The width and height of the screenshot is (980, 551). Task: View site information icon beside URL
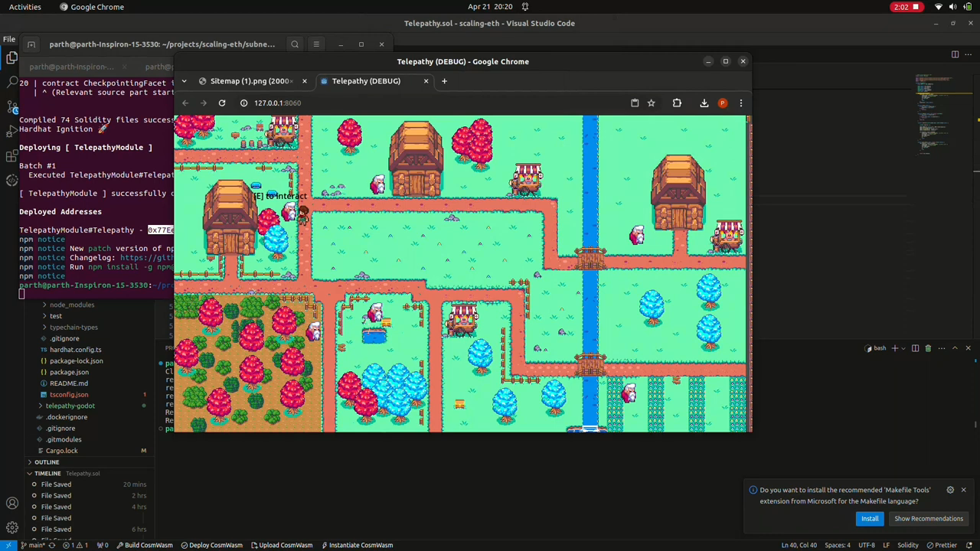[243, 103]
